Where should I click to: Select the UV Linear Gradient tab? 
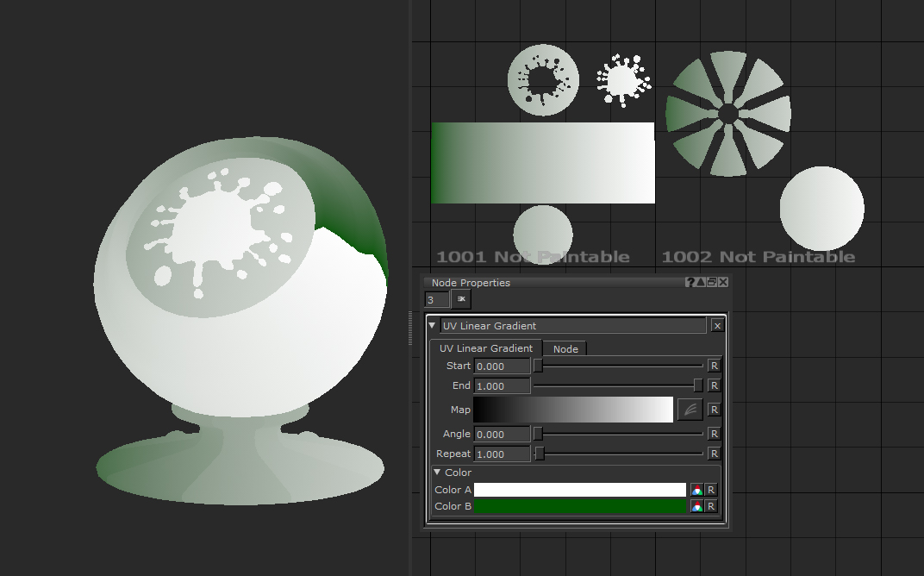pyautogui.click(x=486, y=348)
